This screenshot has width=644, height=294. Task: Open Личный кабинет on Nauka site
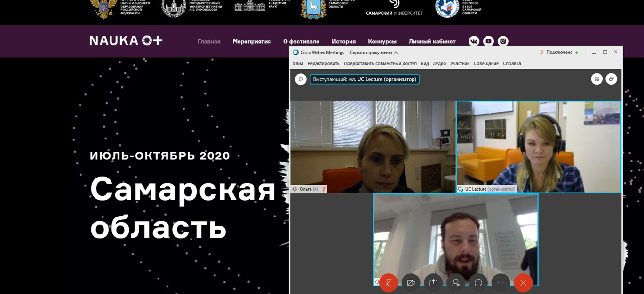pyautogui.click(x=432, y=41)
